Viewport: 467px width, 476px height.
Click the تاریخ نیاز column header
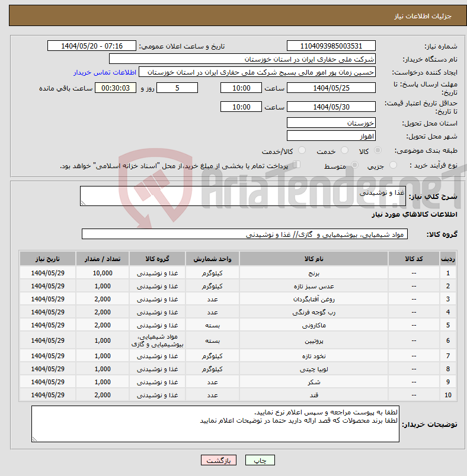point(47,259)
